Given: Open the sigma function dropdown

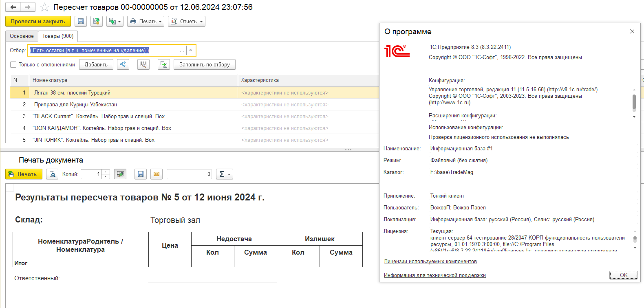Looking at the screenshot, I should (x=224, y=174).
